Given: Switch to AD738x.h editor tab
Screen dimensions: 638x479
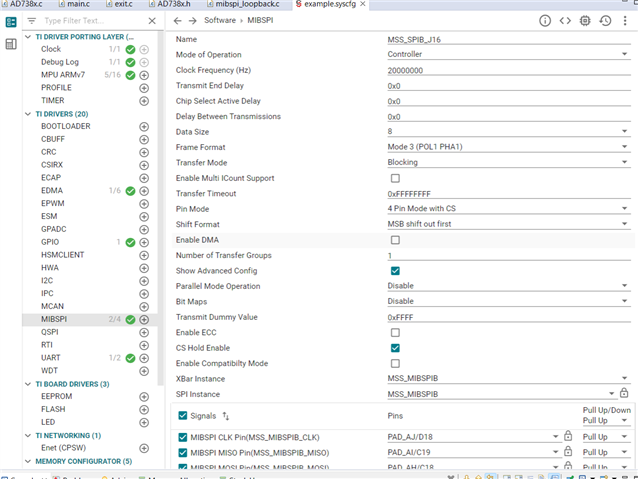Looking at the screenshot, I should 169,4.
